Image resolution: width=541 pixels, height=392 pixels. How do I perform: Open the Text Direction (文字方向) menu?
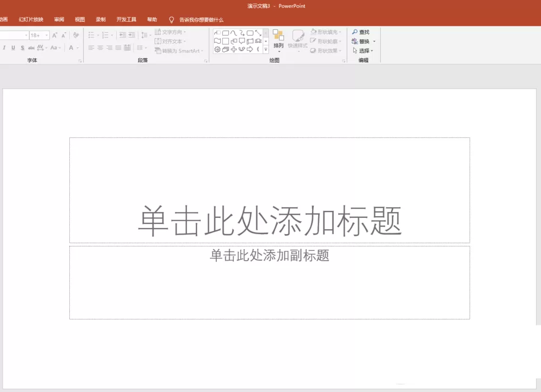170,32
